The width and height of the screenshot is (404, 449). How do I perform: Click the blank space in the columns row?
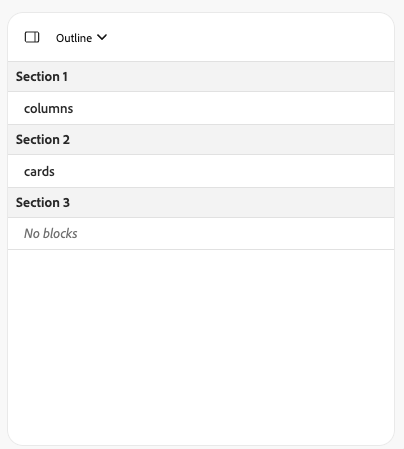(233, 108)
